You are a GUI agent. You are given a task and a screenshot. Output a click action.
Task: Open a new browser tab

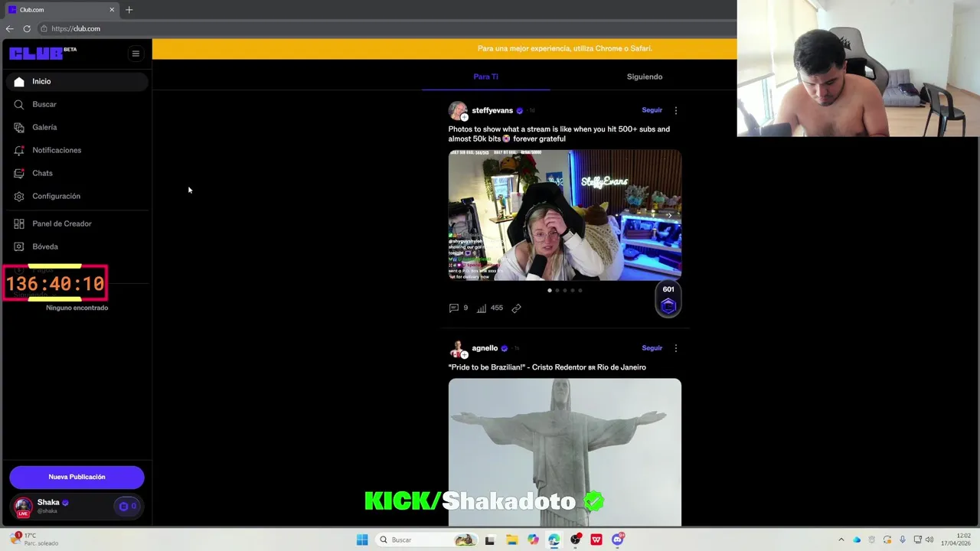(x=129, y=10)
